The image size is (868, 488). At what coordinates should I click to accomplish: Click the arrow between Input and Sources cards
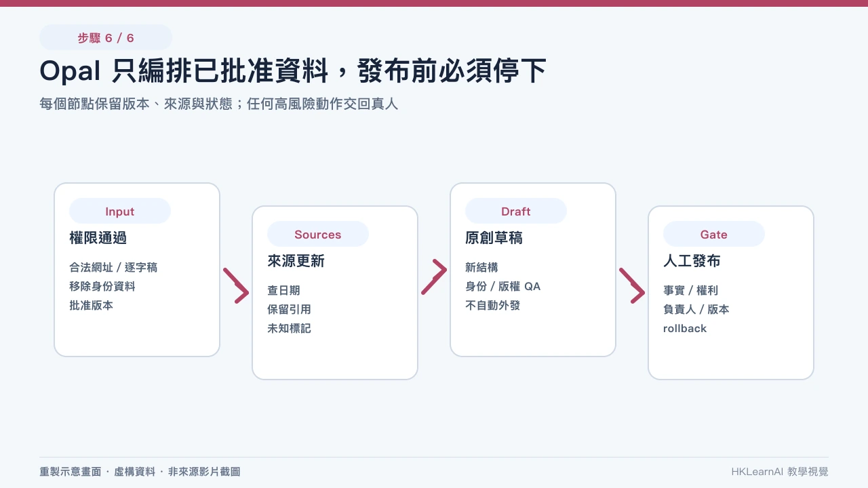pyautogui.click(x=236, y=285)
